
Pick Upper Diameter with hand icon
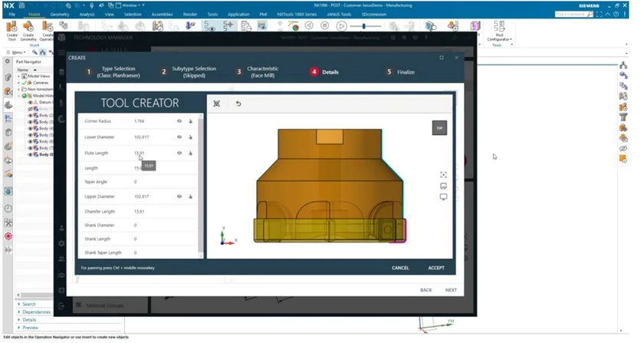point(191,196)
